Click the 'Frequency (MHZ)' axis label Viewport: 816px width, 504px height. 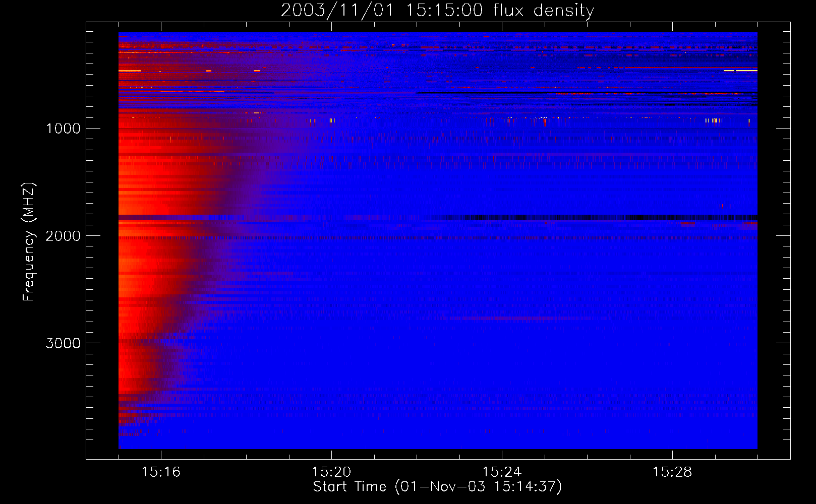pyautogui.click(x=28, y=242)
